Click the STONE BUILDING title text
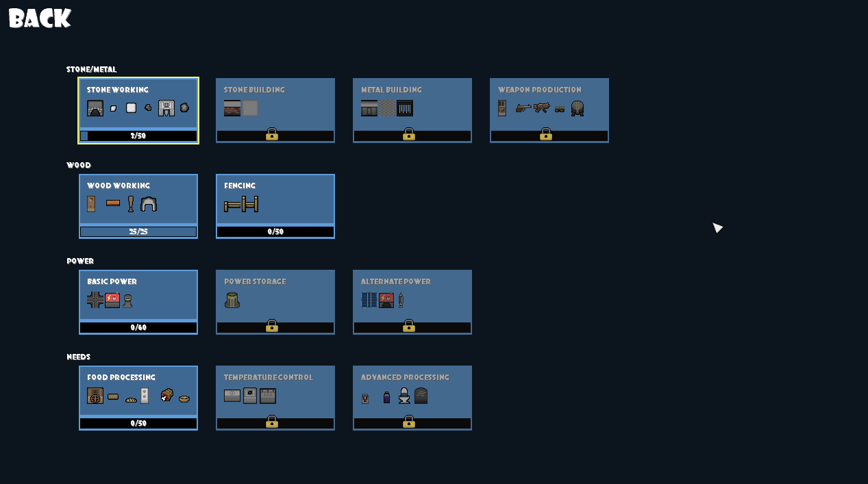The image size is (868, 484). 254,90
